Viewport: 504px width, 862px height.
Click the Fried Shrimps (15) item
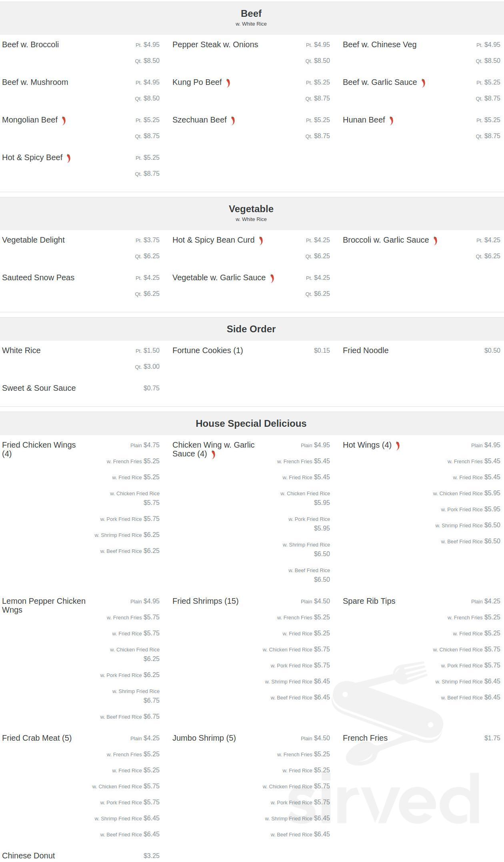(205, 601)
